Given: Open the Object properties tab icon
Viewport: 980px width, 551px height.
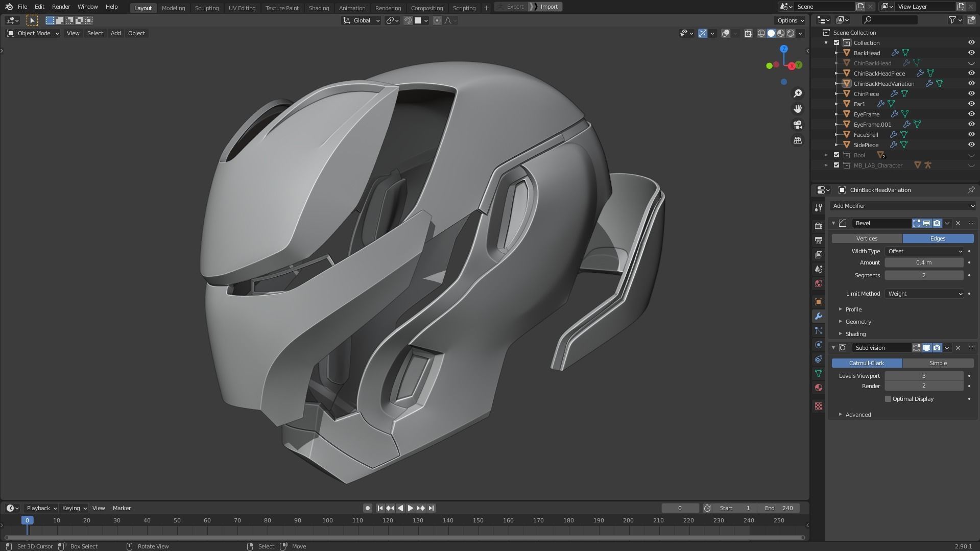Looking at the screenshot, I should [819, 302].
